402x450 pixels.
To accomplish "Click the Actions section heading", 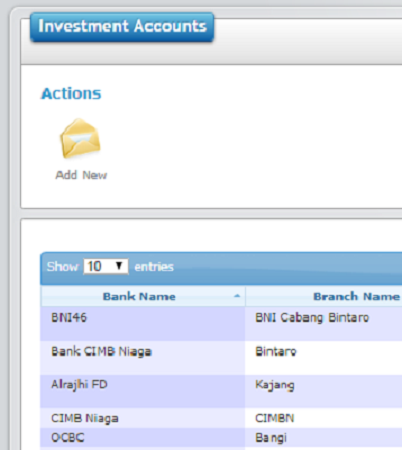I will [71, 94].
